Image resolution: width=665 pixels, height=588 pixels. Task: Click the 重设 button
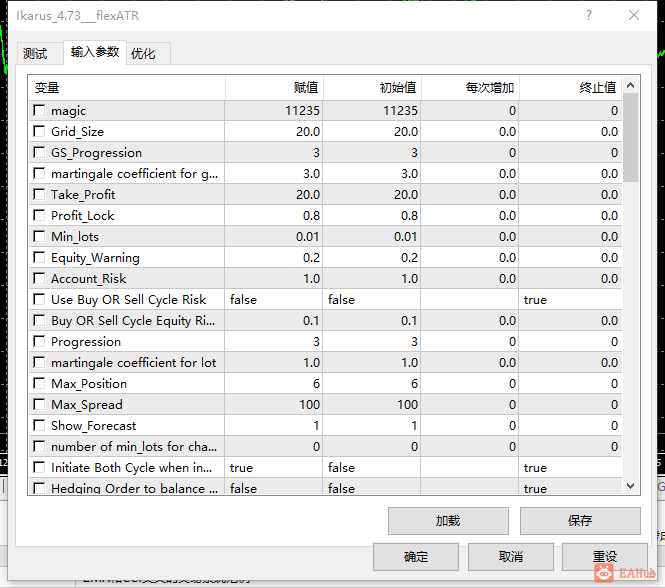[x=605, y=557]
